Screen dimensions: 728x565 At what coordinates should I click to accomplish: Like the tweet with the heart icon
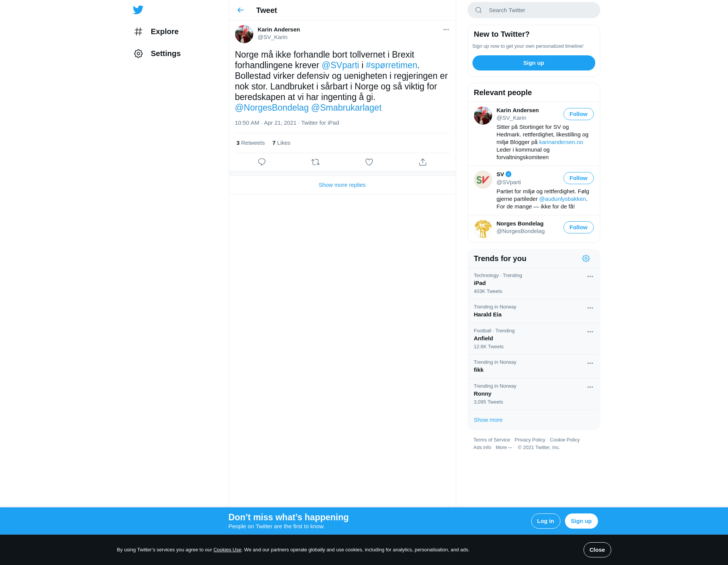[x=369, y=162]
